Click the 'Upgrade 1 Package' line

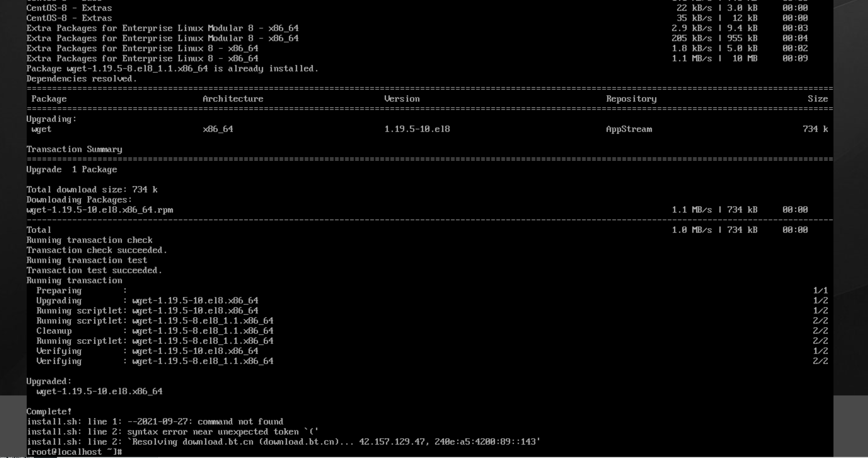click(72, 169)
